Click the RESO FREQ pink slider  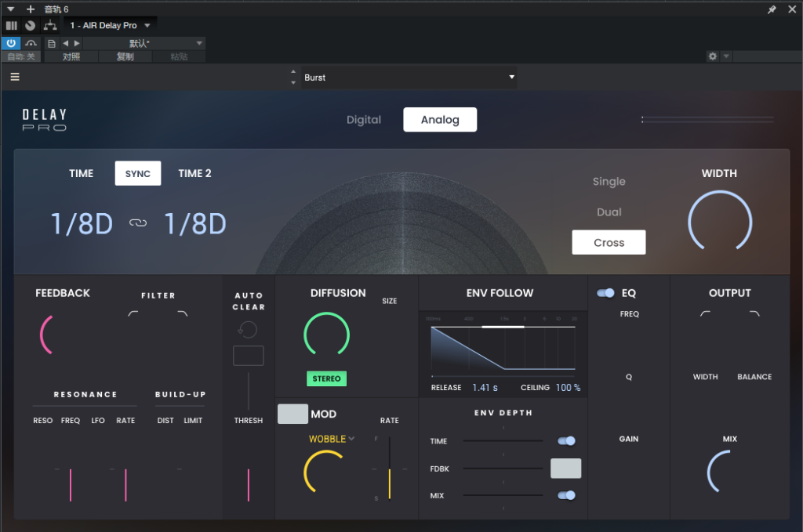pyautogui.click(x=71, y=484)
